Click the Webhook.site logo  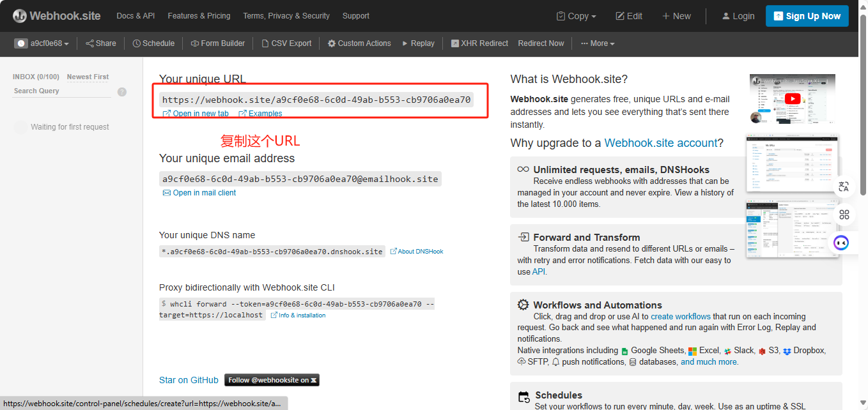point(56,16)
